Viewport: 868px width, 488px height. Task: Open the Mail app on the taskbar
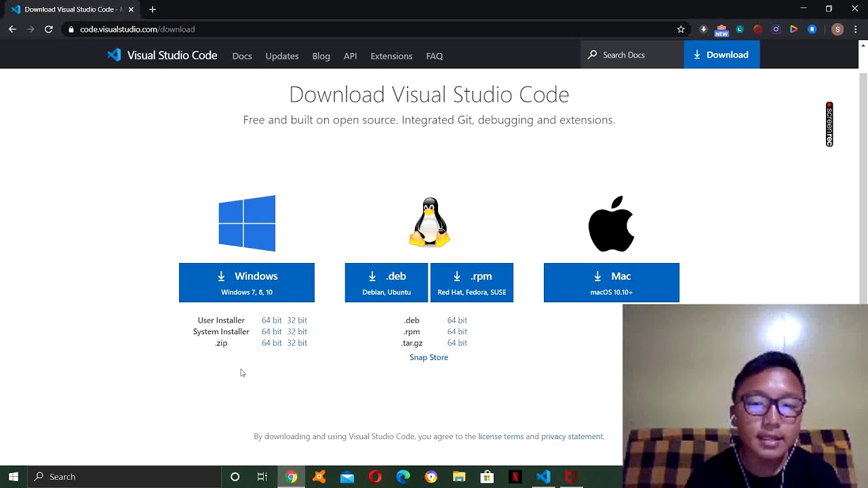coord(347,476)
